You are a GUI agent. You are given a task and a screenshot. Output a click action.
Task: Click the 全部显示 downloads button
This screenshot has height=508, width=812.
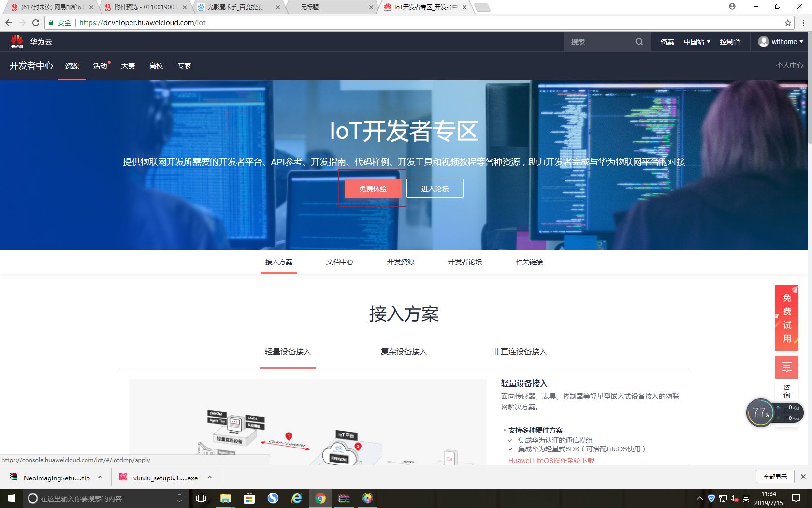coord(775,477)
